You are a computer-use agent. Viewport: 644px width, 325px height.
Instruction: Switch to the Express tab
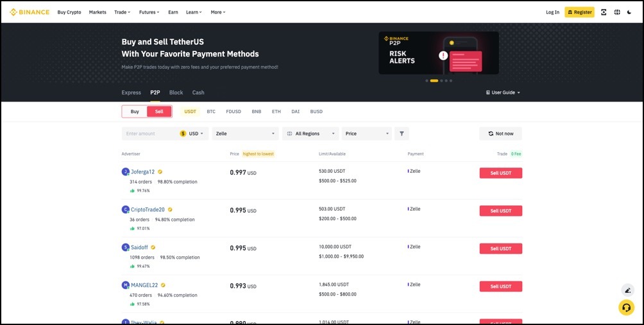click(131, 92)
